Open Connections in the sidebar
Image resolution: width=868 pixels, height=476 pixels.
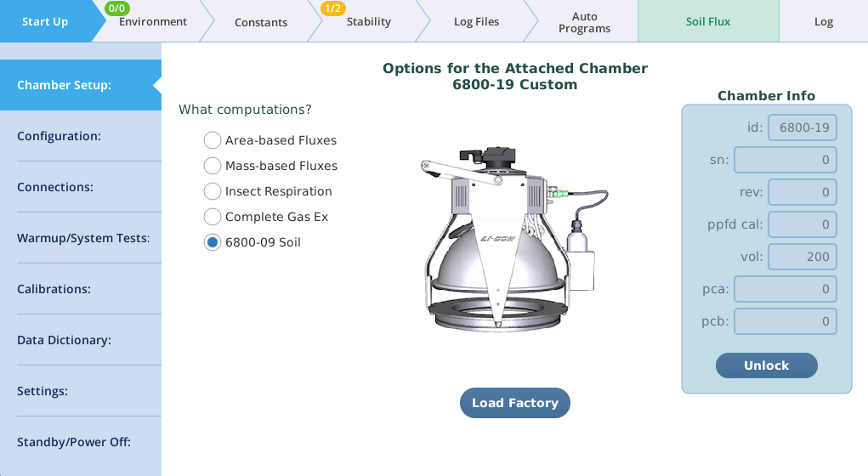pos(81,187)
